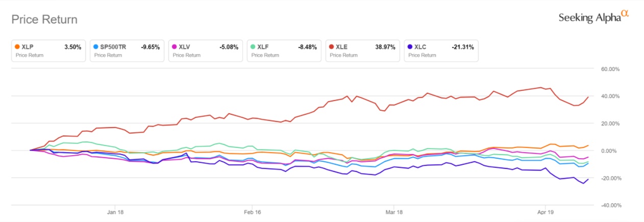Toggle the XLV -5.08% series card

click(205, 51)
